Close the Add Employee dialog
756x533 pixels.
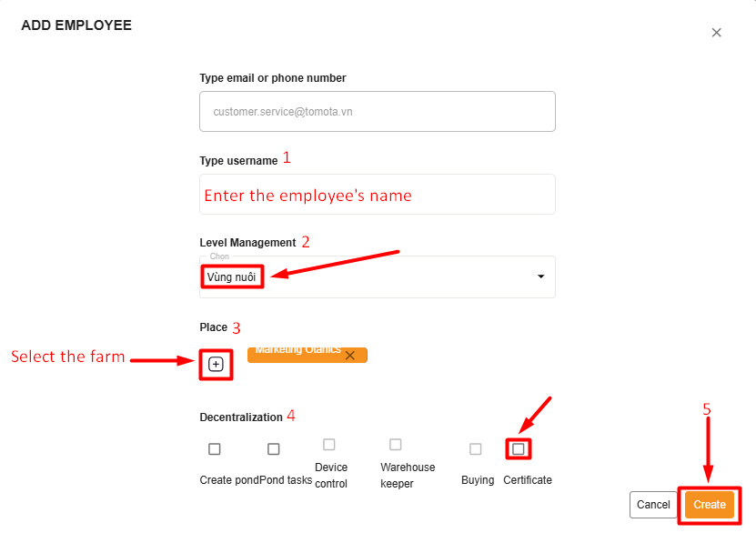pyautogui.click(x=716, y=33)
